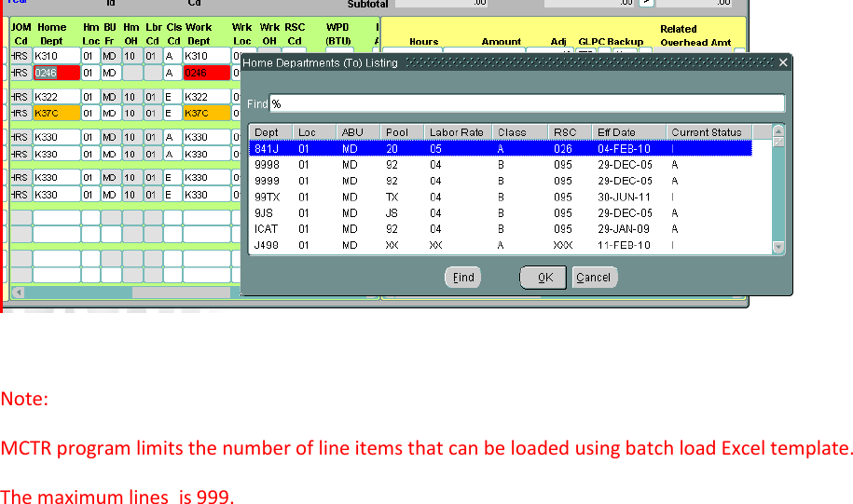Image resolution: width=853 pixels, height=504 pixels.
Task: Click the Lbr Cd field in the K37C row
Action: [x=152, y=113]
